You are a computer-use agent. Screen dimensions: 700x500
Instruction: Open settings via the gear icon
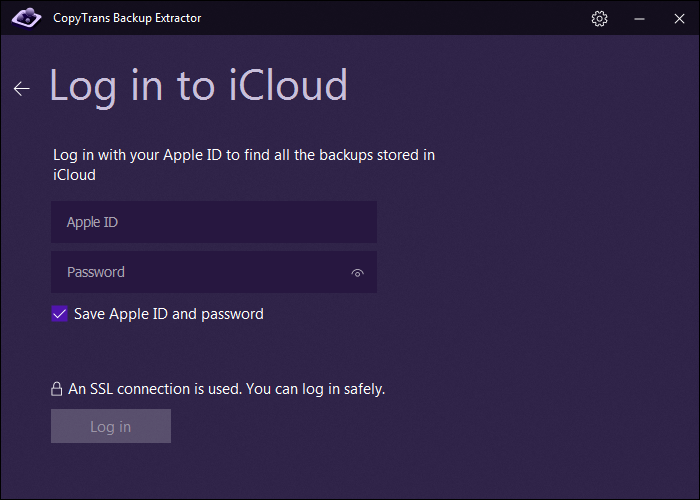pyautogui.click(x=599, y=18)
